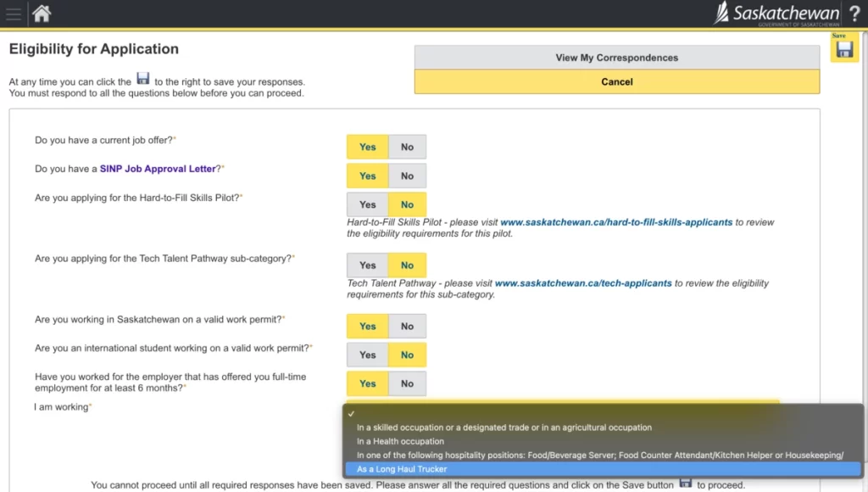Choose Yes for Hard-to-Fill Skills Pilot
The image size is (868, 492).
pyautogui.click(x=367, y=204)
